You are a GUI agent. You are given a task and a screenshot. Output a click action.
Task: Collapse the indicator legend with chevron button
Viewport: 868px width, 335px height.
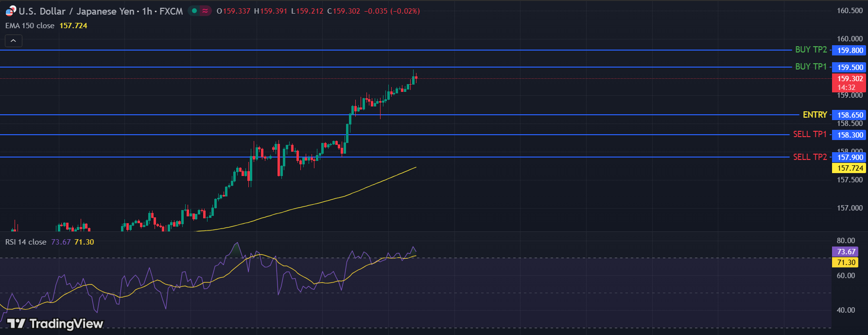pos(13,41)
